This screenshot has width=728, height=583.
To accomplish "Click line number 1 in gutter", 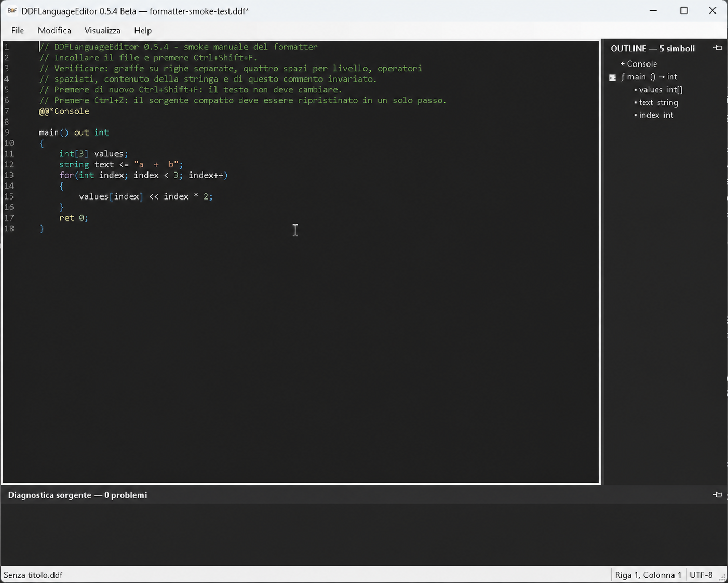I will pyautogui.click(x=6, y=47).
